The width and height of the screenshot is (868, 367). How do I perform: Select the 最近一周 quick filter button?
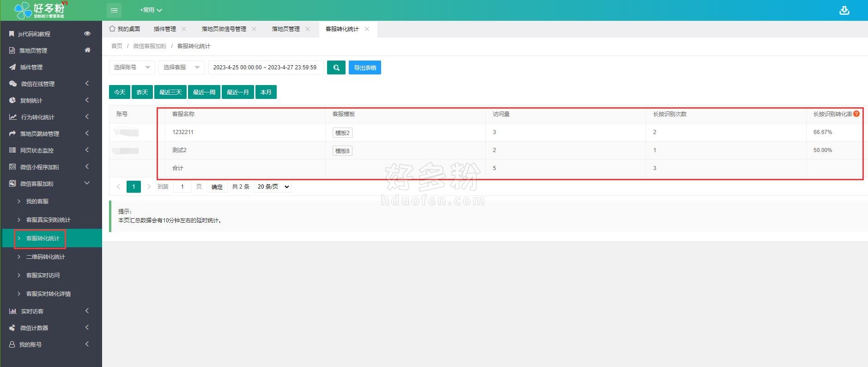[x=204, y=92]
